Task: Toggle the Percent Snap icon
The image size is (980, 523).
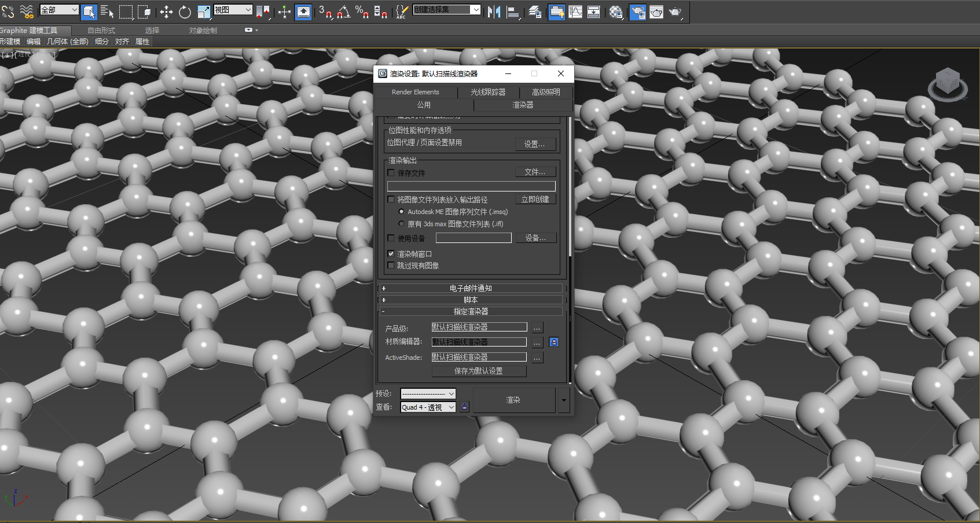Action: (x=362, y=12)
